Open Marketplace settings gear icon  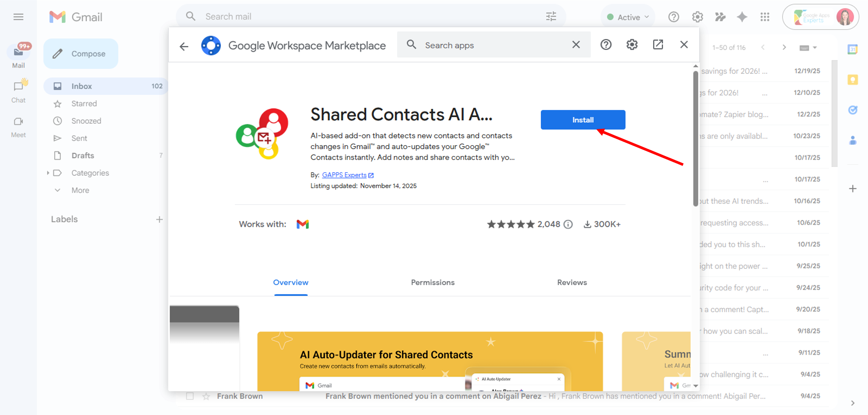pyautogui.click(x=632, y=45)
